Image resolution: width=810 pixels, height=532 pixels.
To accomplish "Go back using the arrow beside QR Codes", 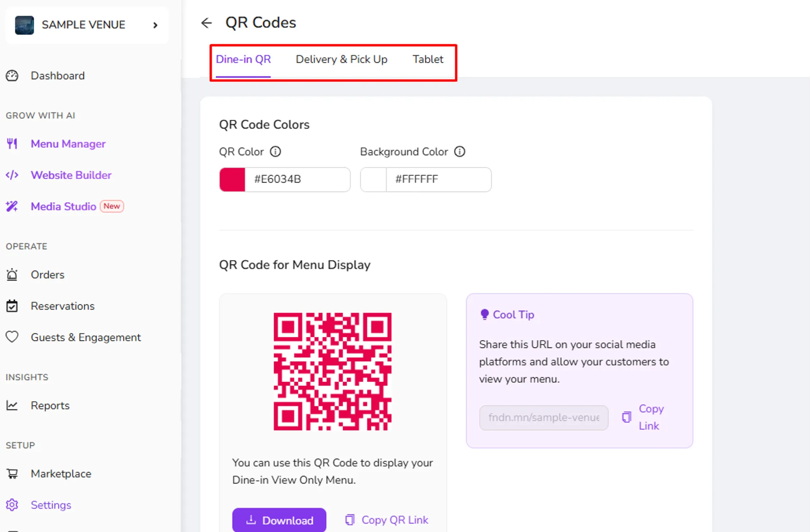I will 206,23.
